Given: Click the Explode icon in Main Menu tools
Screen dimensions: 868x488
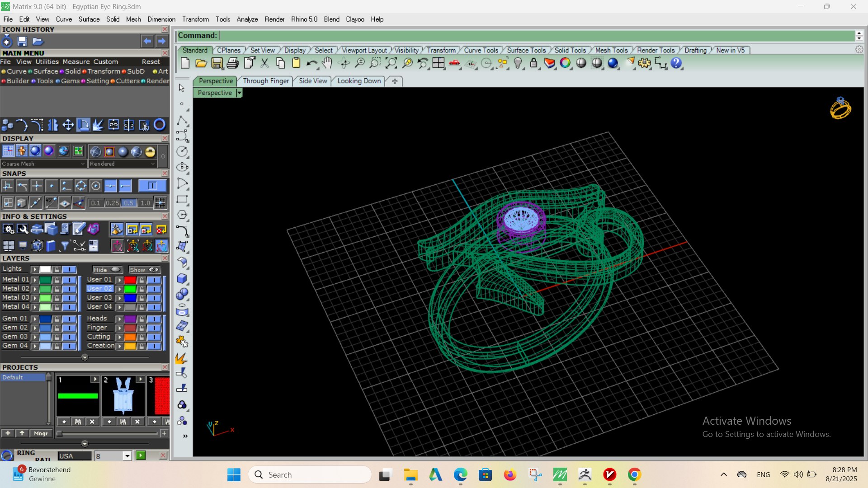Looking at the screenshot, I should [98, 125].
